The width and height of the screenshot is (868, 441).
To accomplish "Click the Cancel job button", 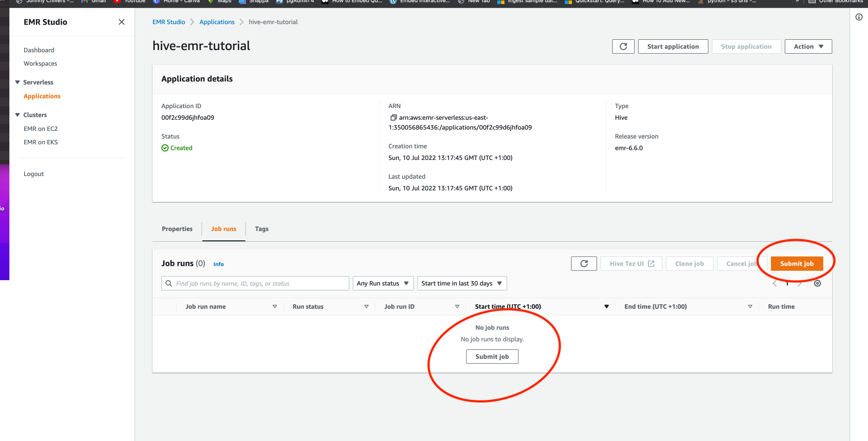I will click(x=741, y=264).
